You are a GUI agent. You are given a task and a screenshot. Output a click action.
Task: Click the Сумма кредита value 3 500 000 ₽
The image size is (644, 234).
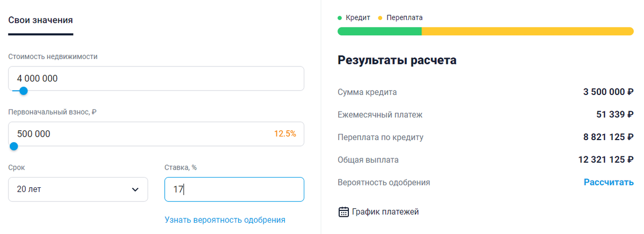click(609, 92)
